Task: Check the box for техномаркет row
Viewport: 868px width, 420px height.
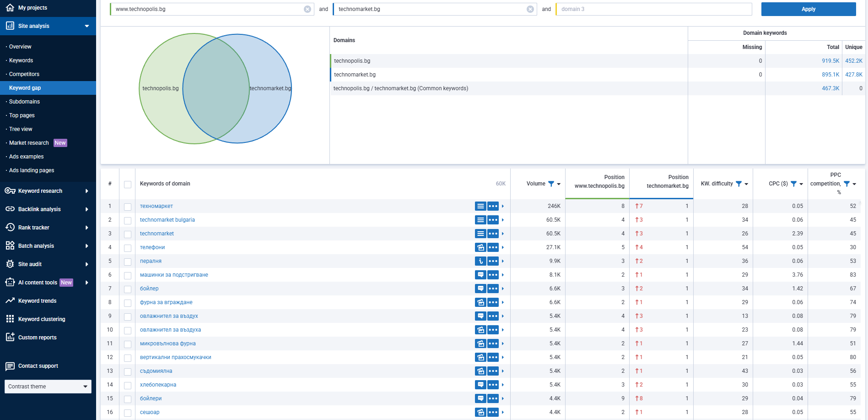Action: click(x=128, y=207)
